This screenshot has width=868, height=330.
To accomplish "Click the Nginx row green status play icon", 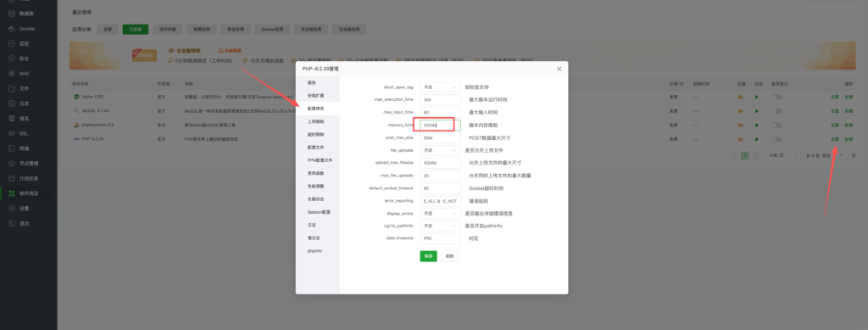I will pos(757,97).
